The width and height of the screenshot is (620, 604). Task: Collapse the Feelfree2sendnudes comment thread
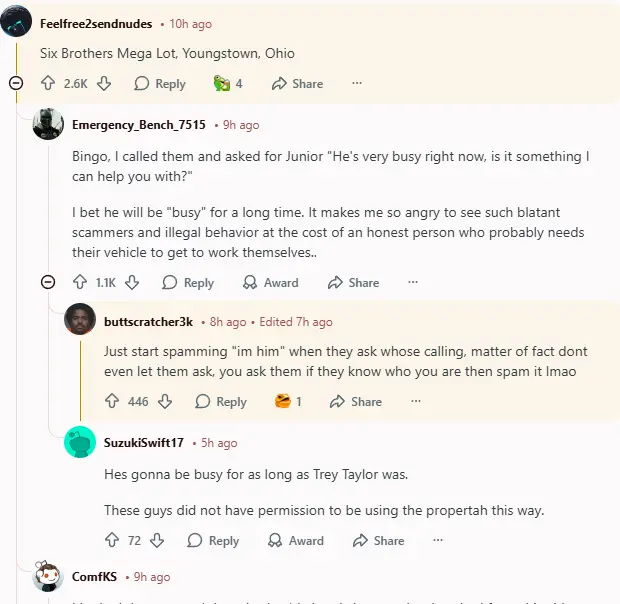(x=16, y=84)
